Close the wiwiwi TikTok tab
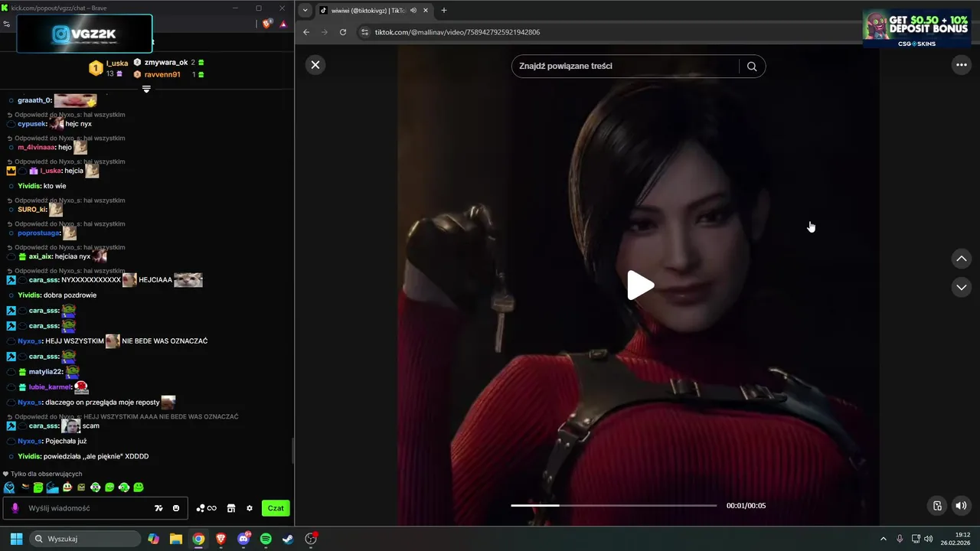980x551 pixels. pyautogui.click(x=426, y=10)
